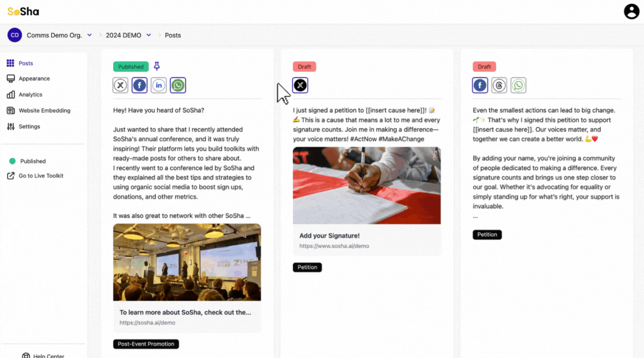Viewport: 644px width, 358px height.
Task: Open the petition signing photo thumbnail
Action: (367, 186)
